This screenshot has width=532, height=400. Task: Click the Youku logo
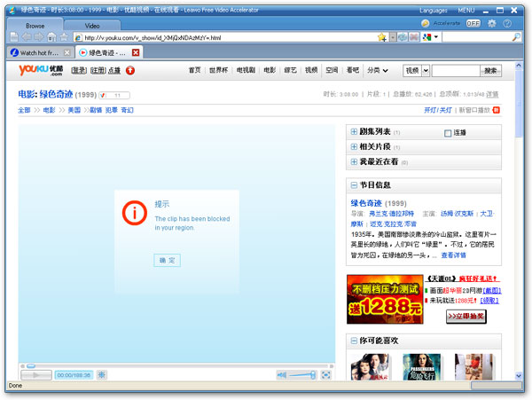[41, 70]
